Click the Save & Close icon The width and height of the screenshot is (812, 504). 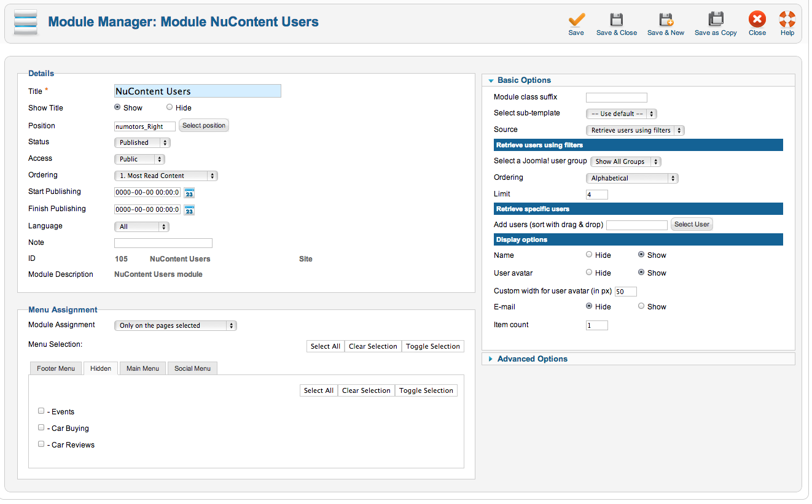616,19
